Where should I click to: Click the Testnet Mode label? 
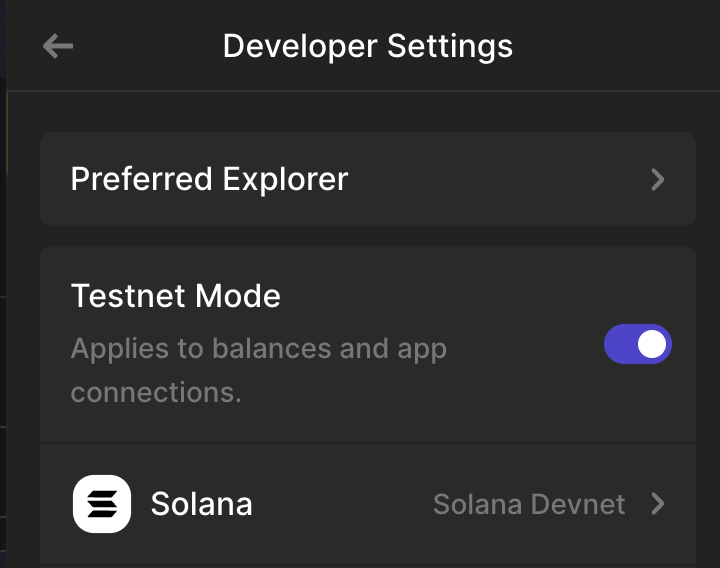pos(175,295)
